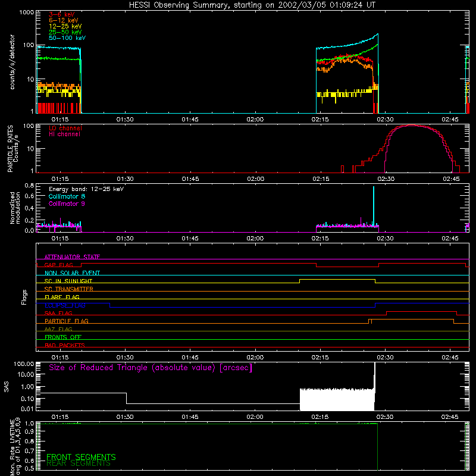Select the 6-12 keV legend label
The width and height of the screenshot is (476, 476).
coord(64,20)
